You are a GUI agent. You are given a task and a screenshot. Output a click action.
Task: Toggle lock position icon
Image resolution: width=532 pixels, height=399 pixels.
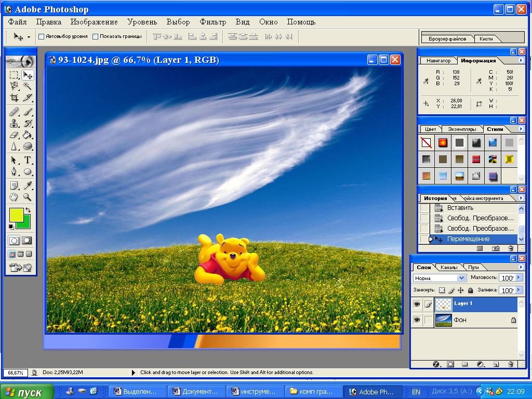coord(461,290)
